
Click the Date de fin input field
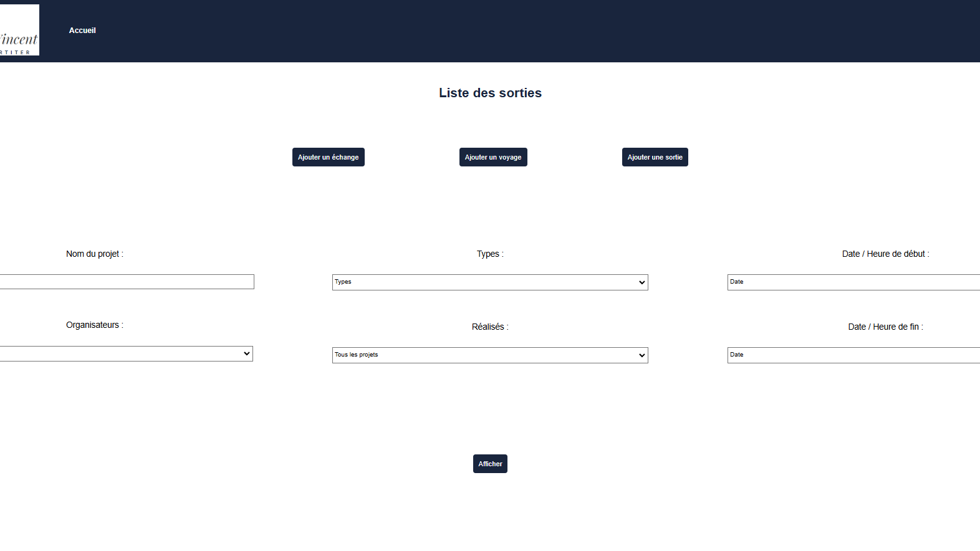click(x=853, y=355)
